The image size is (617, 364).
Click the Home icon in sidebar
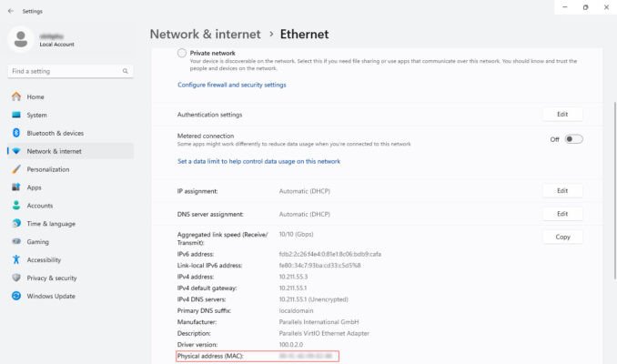16,96
